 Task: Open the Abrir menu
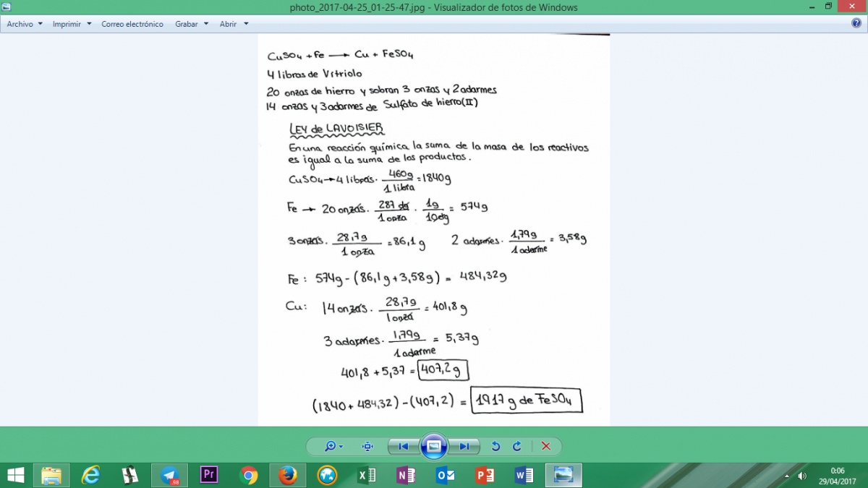tap(234, 24)
